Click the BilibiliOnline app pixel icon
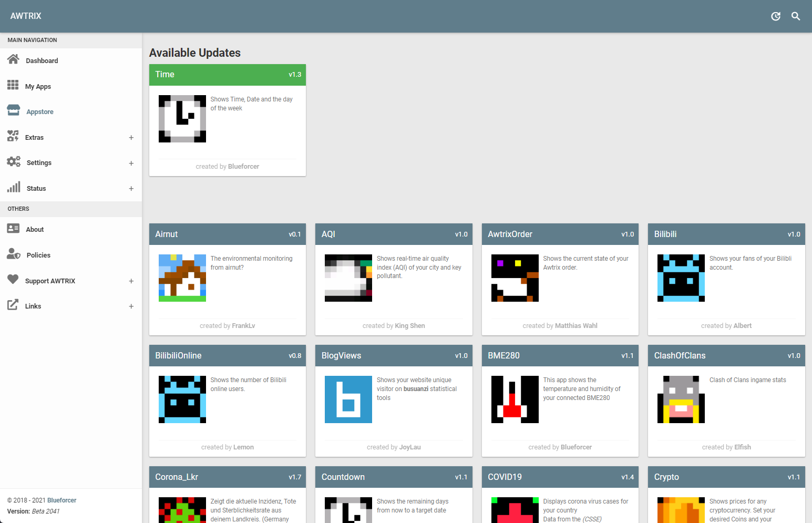The image size is (812, 523). [x=182, y=399]
